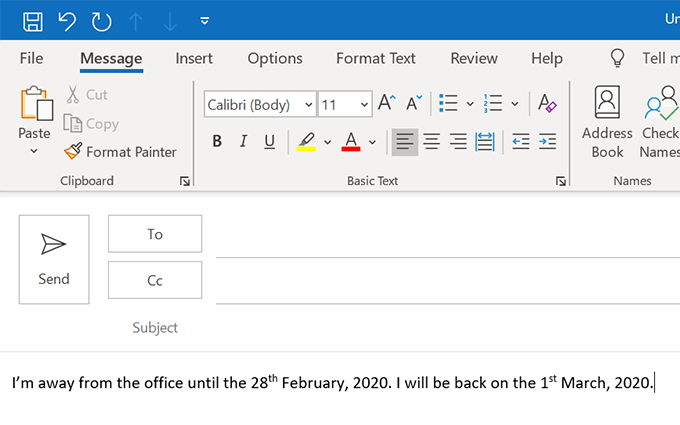Expand the font size dropdown
This screenshot has width=680, height=425.
[x=364, y=104]
